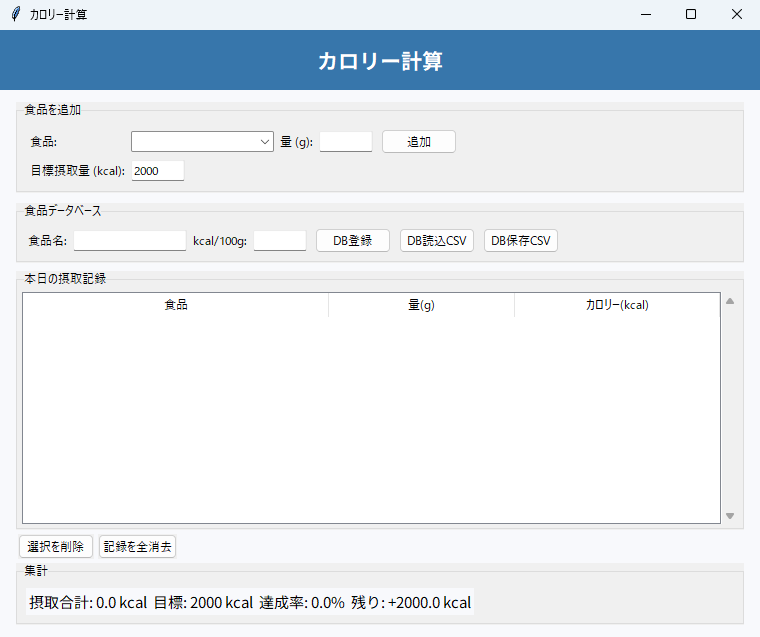Focus the 目標摂取量 (kcal) field showing 2000
760x637 pixels.
158,171
